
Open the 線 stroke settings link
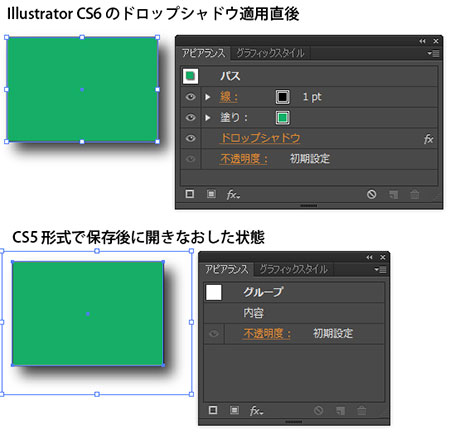point(229,97)
